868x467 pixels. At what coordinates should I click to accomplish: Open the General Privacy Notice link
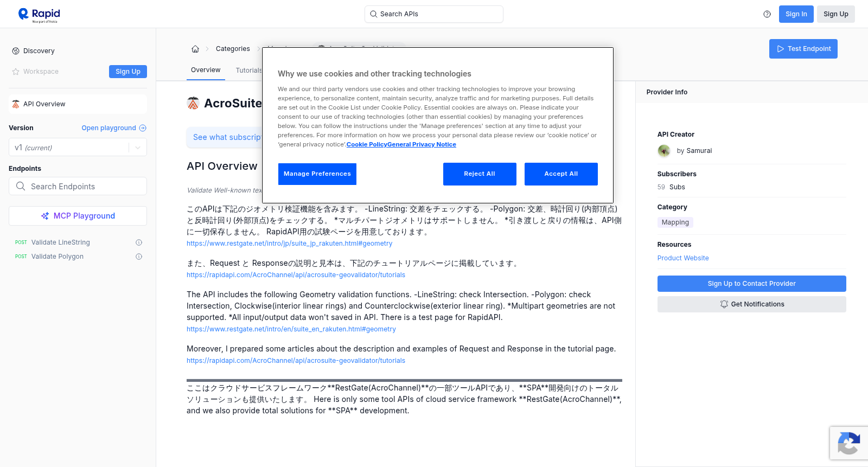coord(422,144)
